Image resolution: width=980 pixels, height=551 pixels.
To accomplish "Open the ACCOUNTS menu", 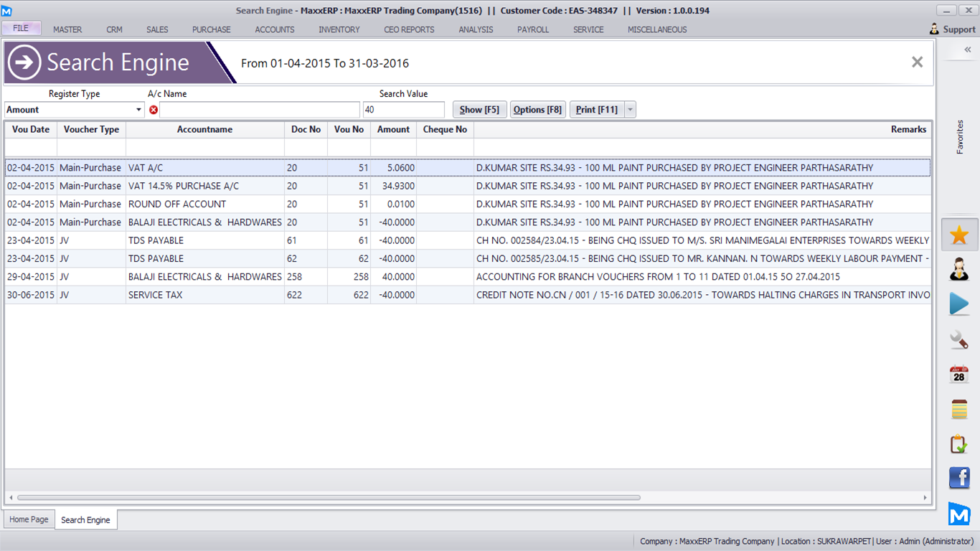I will 275,29.
